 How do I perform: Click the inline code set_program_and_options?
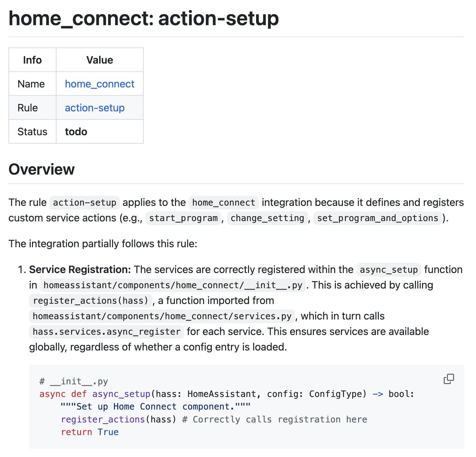[378, 218]
